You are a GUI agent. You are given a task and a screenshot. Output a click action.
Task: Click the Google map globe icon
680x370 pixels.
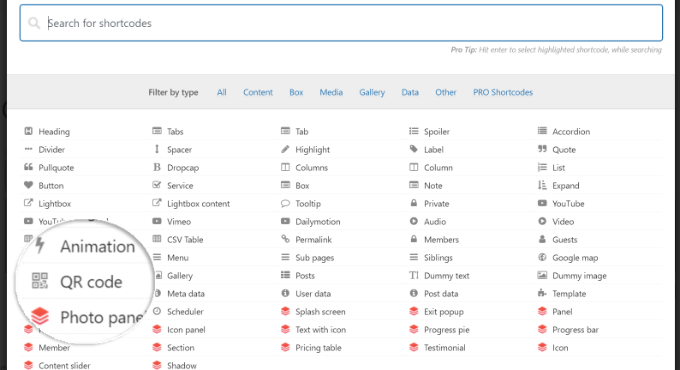542,257
